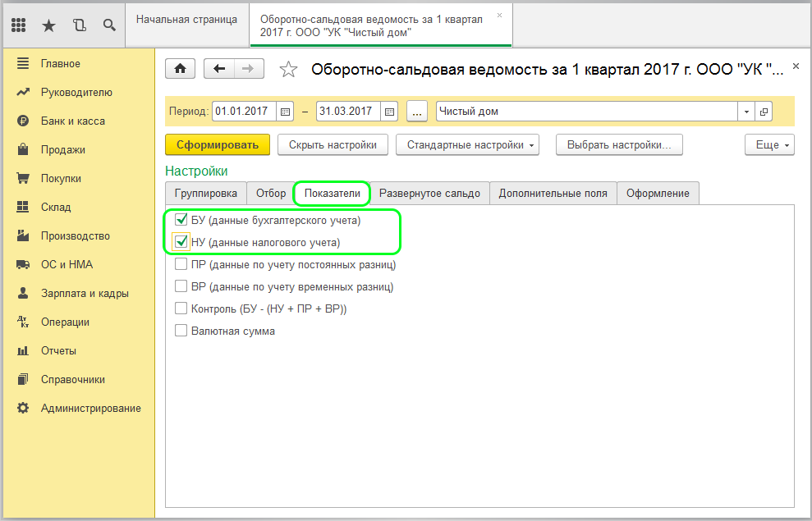Open calendar for the end date
The height and width of the screenshot is (521, 812).
389,112
